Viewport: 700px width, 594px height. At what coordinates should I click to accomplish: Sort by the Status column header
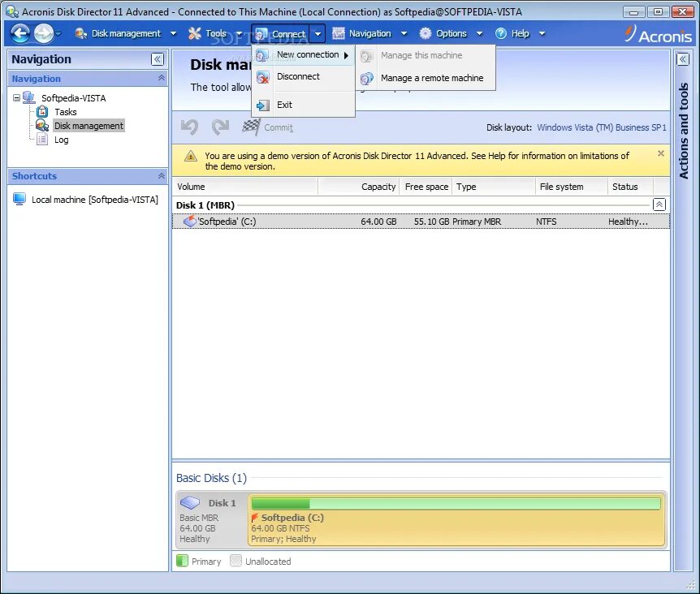click(630, 187)
